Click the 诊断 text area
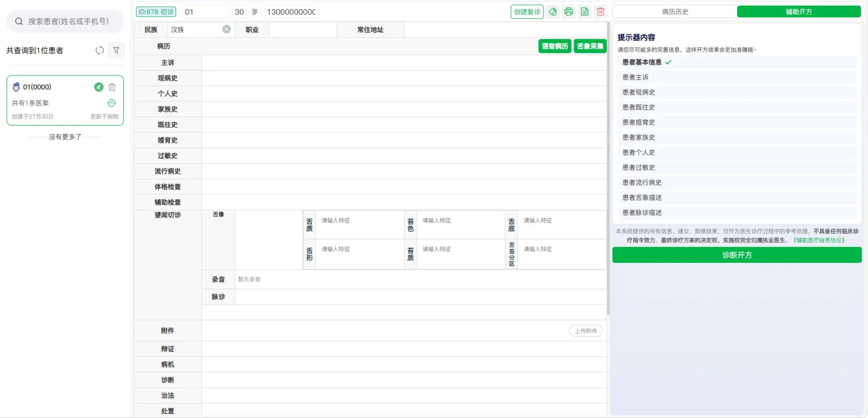The image size is (868, 418). 404,380
